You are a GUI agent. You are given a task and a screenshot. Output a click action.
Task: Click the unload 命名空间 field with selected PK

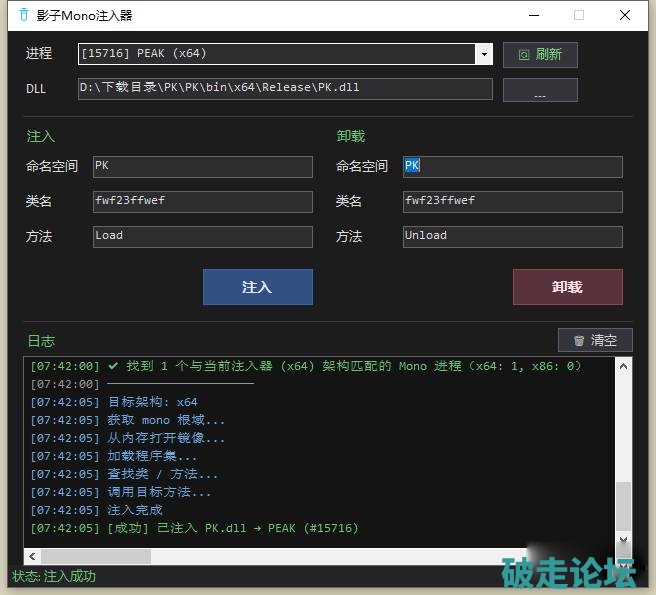point(512,167)
